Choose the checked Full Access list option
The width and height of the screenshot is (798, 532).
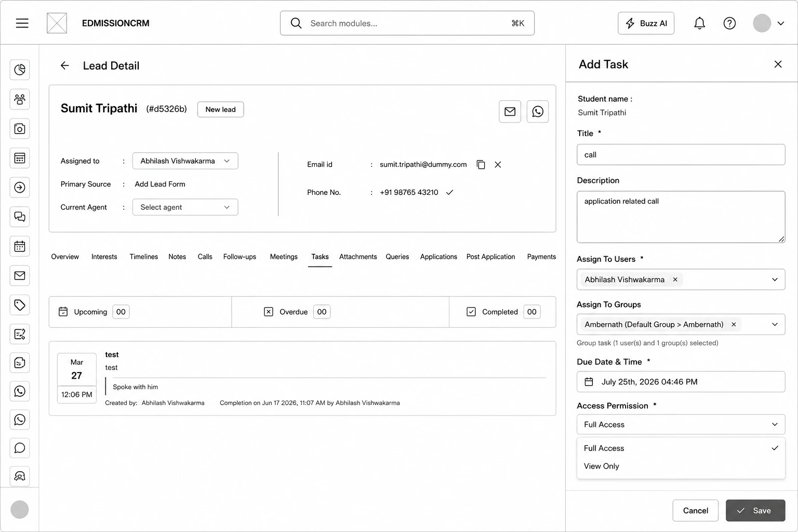tap(681, 448)
